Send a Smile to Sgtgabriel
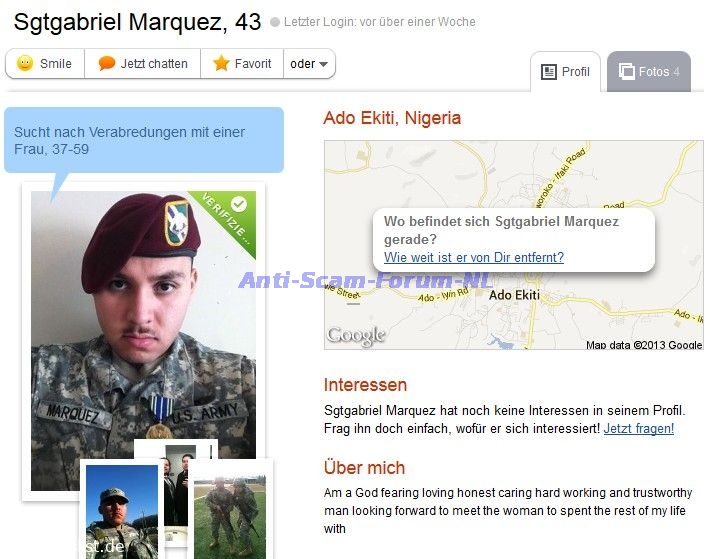728x559 pixels. click(x=45, y=64)
